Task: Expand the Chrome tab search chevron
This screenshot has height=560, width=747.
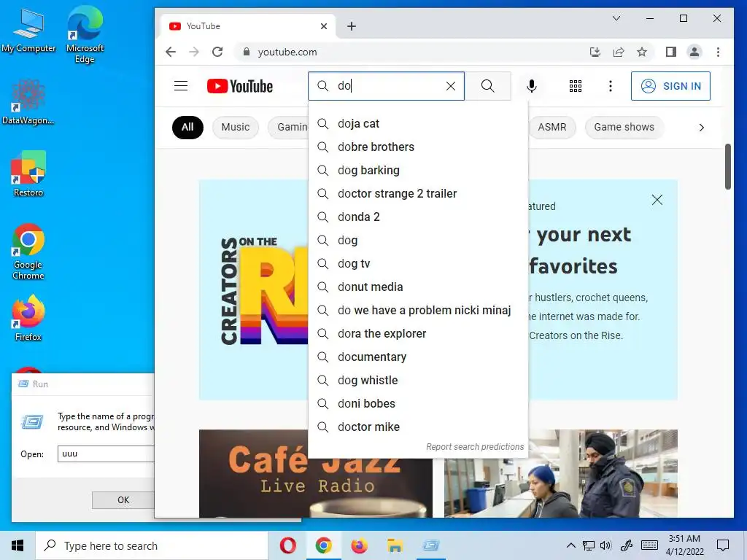Action: pyautogui.click(x=616, y=18)
